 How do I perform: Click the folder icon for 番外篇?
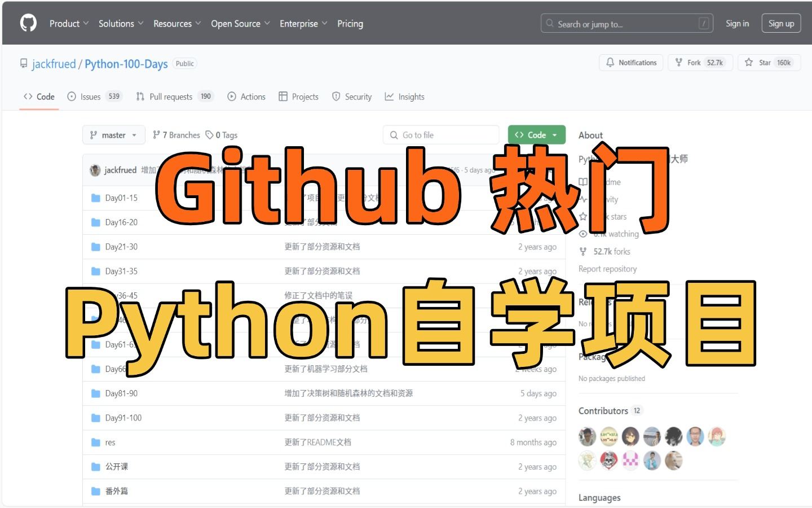click(96, 491)
